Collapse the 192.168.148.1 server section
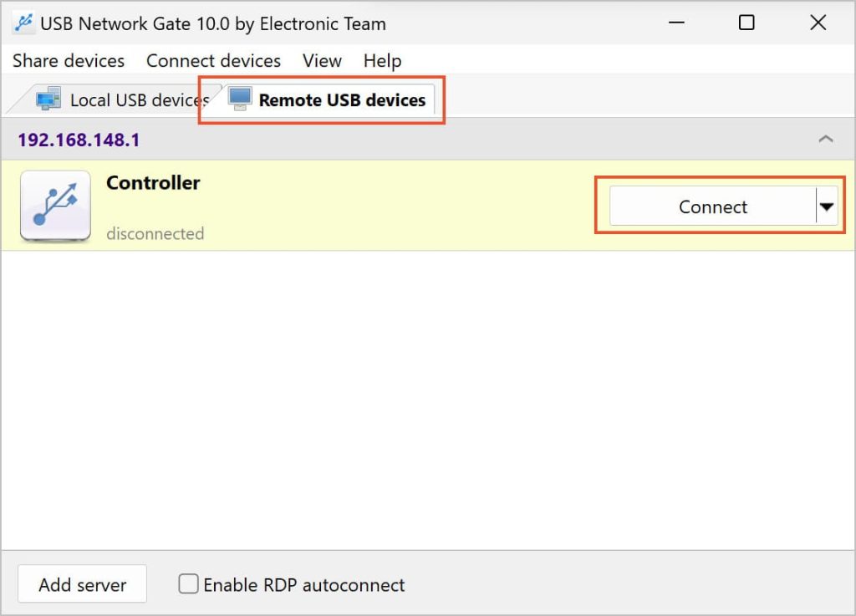This screenshot has width=856, height=616. [826, 139]
